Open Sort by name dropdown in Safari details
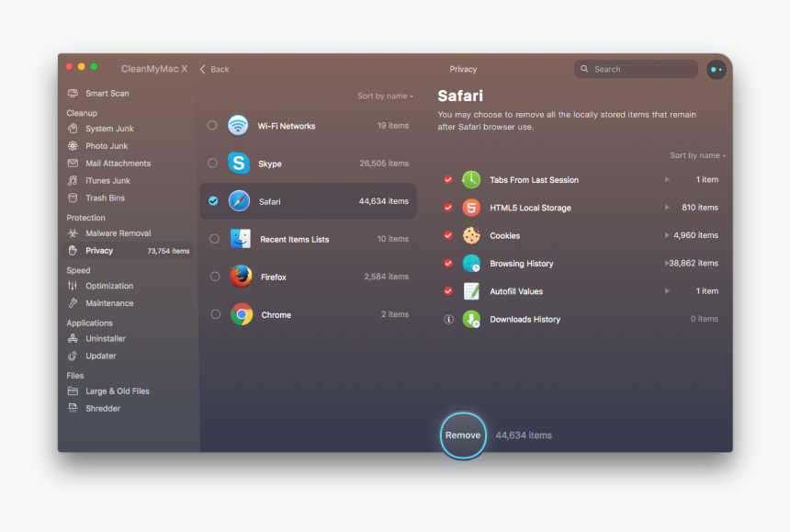Viewport: 790px width, 532px height. (697, 155)
